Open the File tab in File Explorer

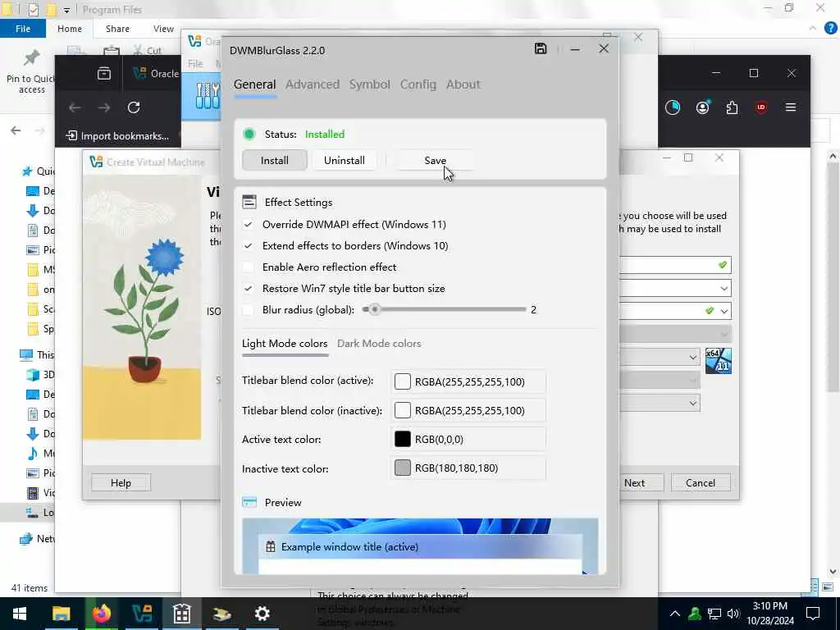click(23, 29)
